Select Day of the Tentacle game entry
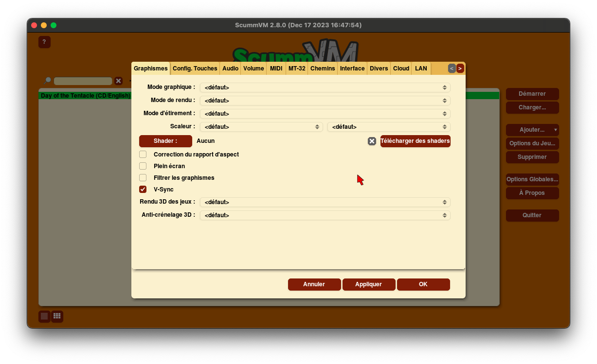The height and width of the screenshot is (364, 597). pos(85,96)
